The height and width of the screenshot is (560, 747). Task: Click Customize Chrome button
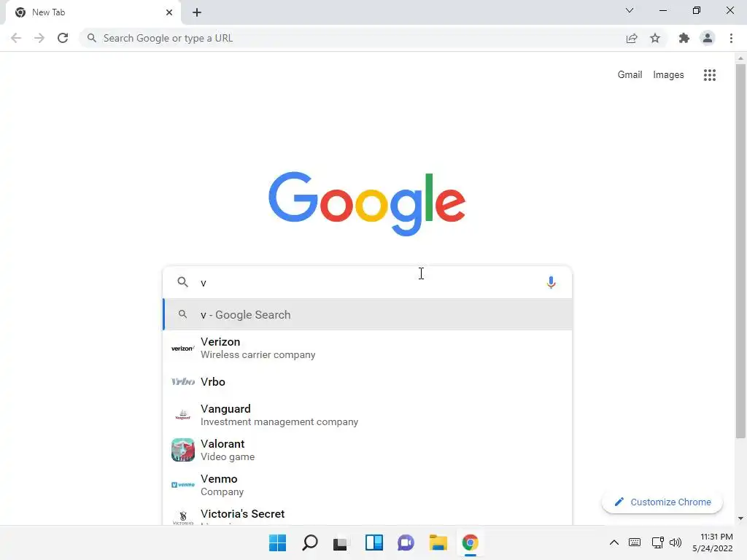pyautogui.click(x=662, y=502)
